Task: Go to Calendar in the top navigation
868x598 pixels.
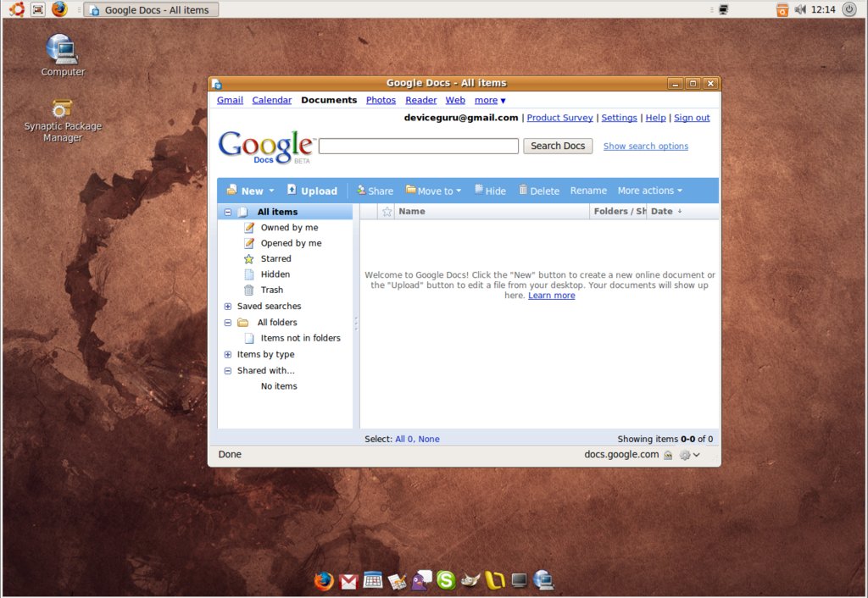Action: pos(272,100)
